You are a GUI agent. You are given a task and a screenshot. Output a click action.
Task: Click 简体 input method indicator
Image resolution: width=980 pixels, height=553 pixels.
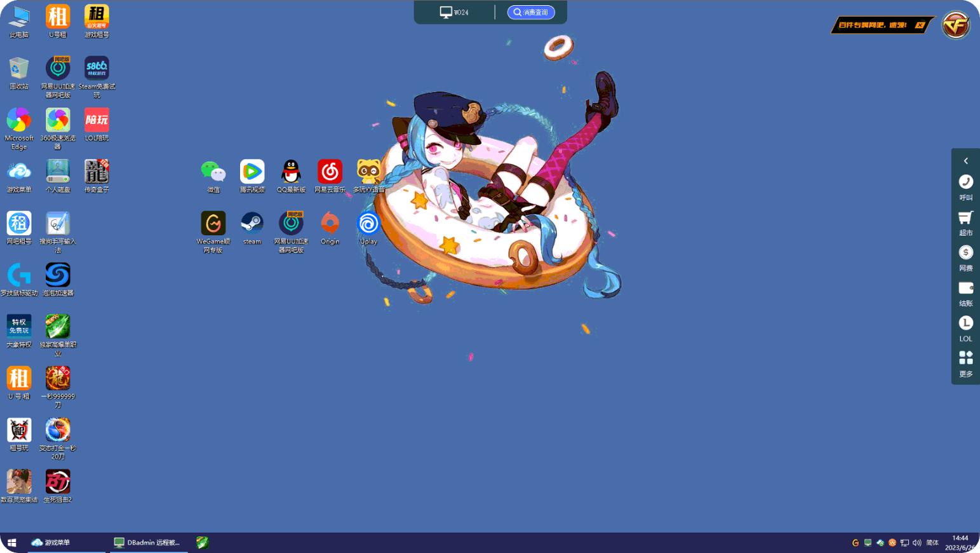point(932,543)
